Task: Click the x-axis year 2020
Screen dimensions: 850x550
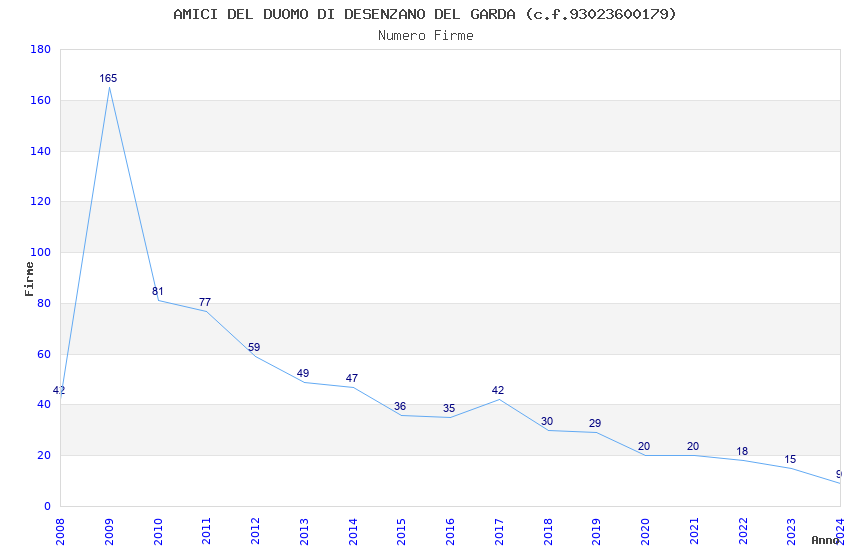Action: coord(645,531)
